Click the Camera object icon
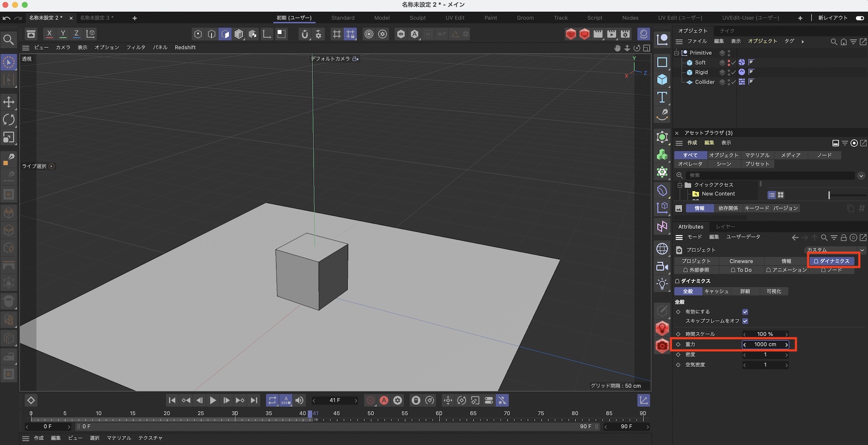 point(662,267)
